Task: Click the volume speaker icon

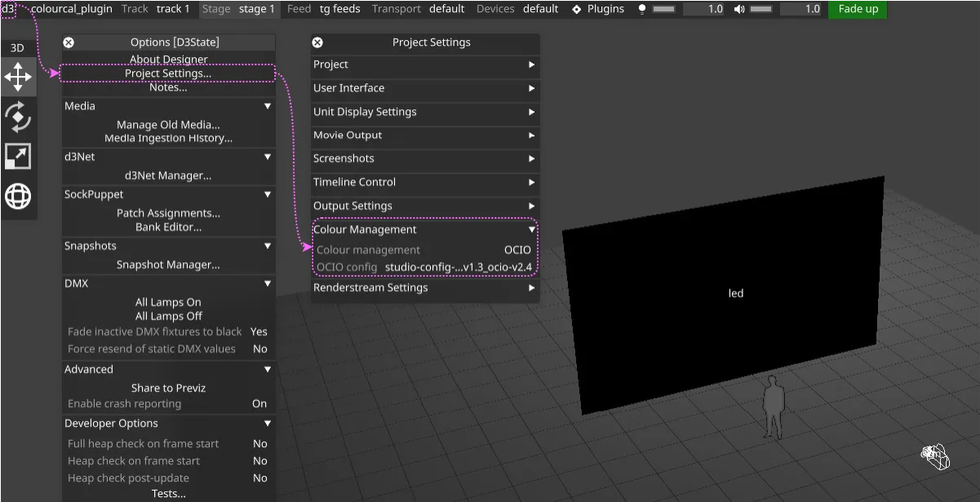Action: tap(739, 9)
